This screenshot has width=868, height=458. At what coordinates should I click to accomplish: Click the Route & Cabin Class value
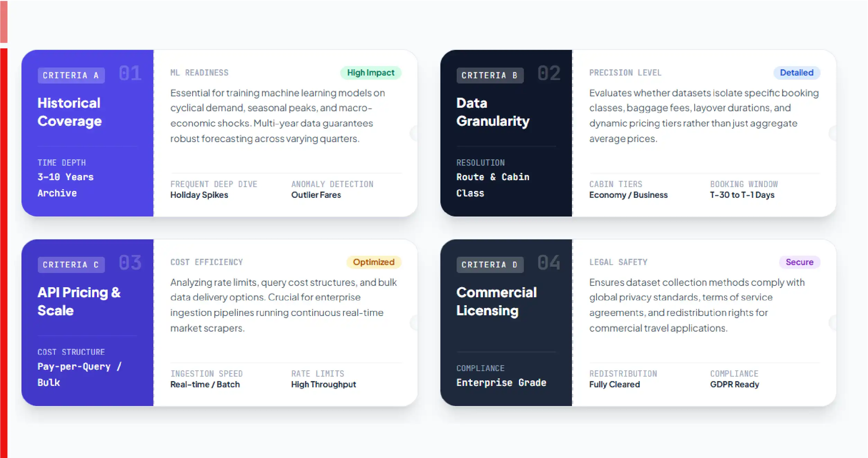point(493,185)
